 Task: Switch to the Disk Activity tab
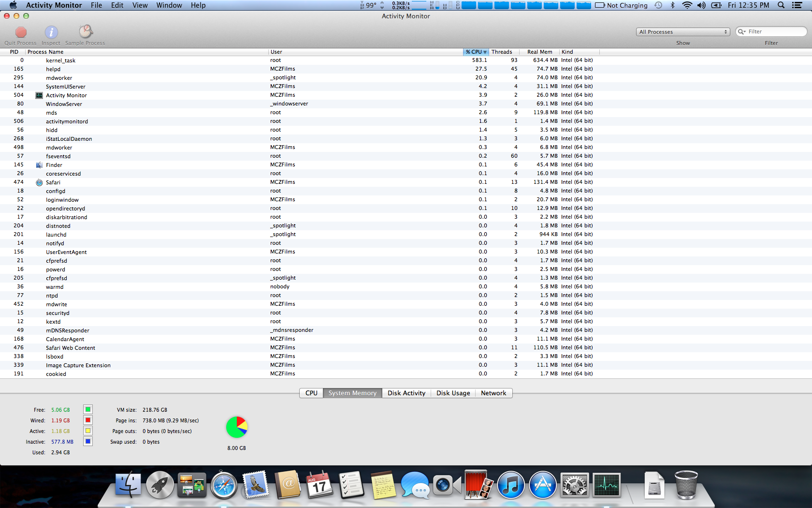[406, 393]
